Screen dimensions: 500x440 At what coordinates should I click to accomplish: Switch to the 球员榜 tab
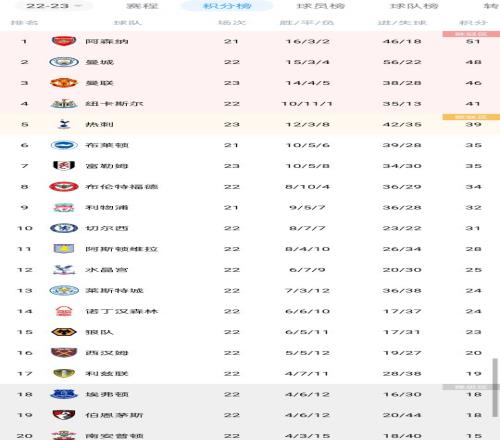pyautogui.click(x=321, y=6)
